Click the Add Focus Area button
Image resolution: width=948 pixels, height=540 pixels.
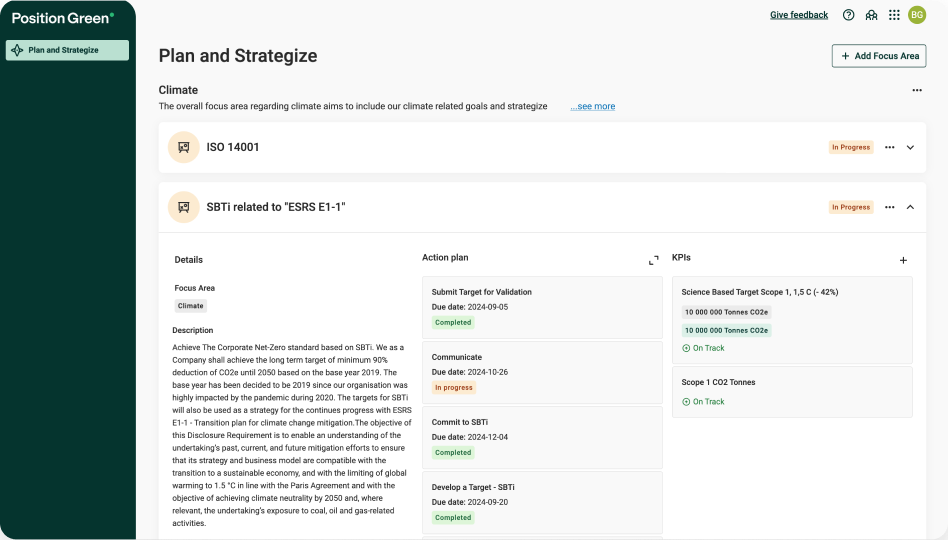[879, 56]
